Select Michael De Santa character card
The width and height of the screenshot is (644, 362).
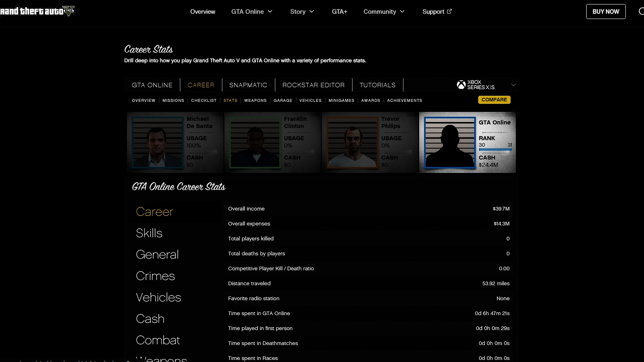(x=175, y=142)
